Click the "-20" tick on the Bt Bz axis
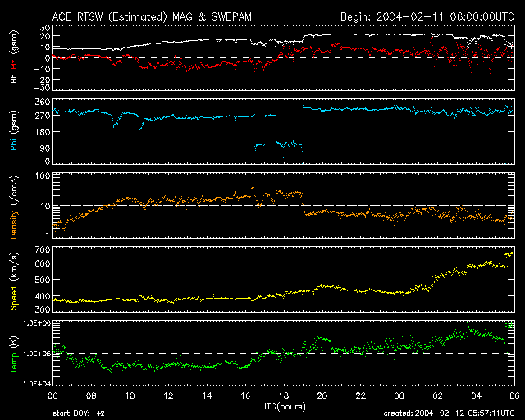Screen dimensions: 525x420 click(x=42, y=80)
